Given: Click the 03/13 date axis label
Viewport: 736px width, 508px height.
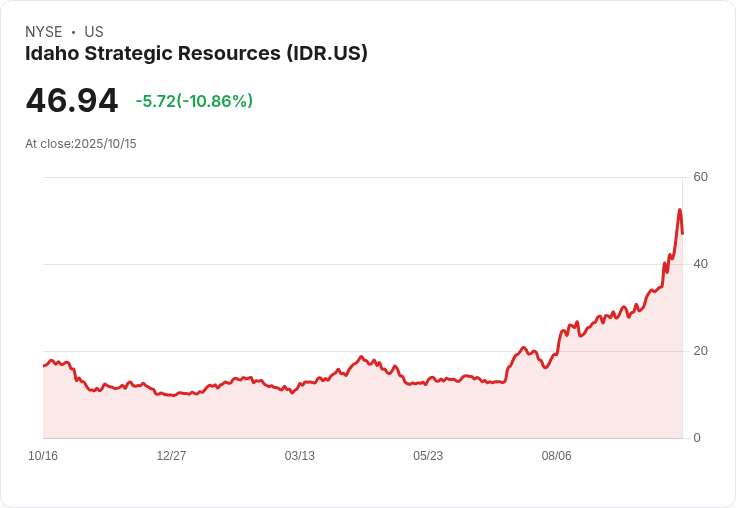Looking at the screenshot, I should click(x=299, y=455).
